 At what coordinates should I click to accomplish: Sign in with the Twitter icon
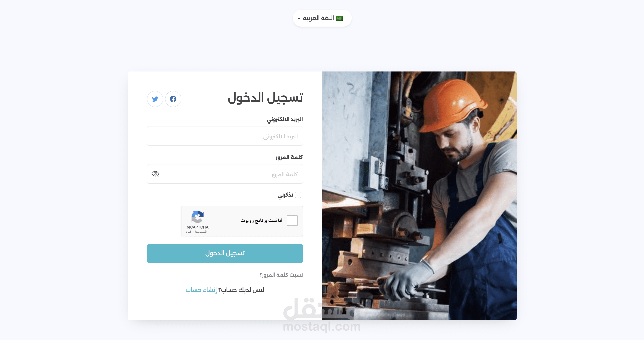pyautogui.click(x=155, y=99)
